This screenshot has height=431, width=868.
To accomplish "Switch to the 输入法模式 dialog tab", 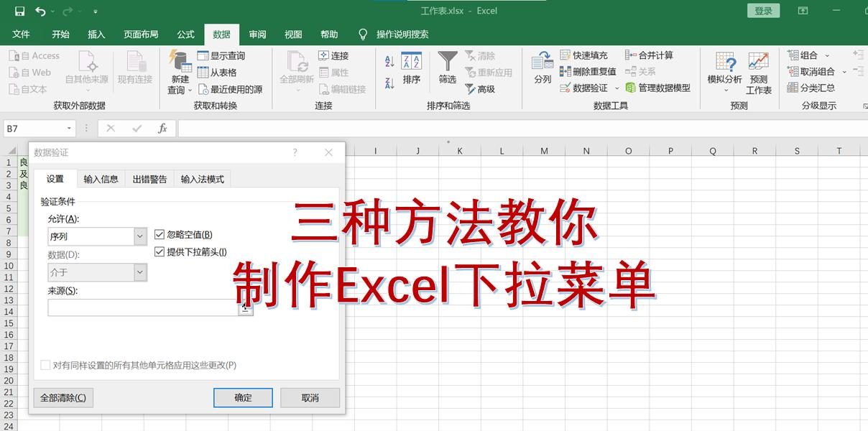I will (x=203, y=179).
